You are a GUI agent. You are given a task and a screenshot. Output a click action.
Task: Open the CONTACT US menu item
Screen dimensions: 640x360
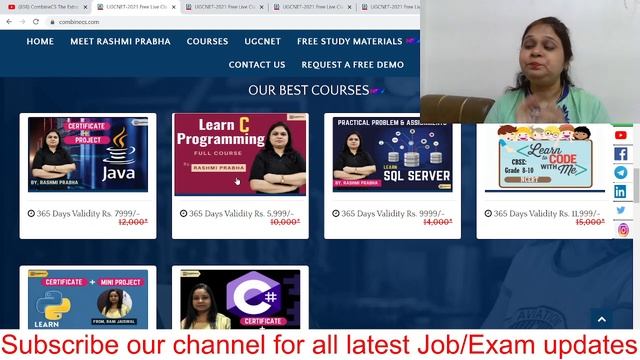[x=257, y=64]
